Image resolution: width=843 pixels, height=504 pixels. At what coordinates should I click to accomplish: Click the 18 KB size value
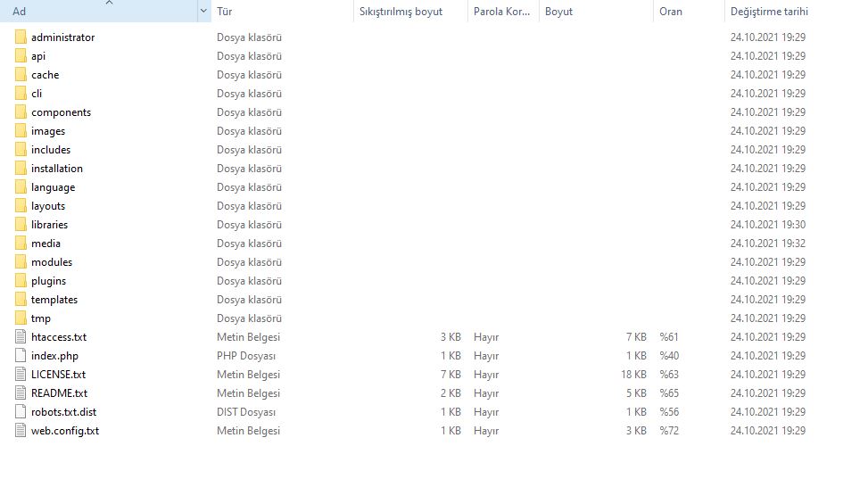tap(634, 375)
